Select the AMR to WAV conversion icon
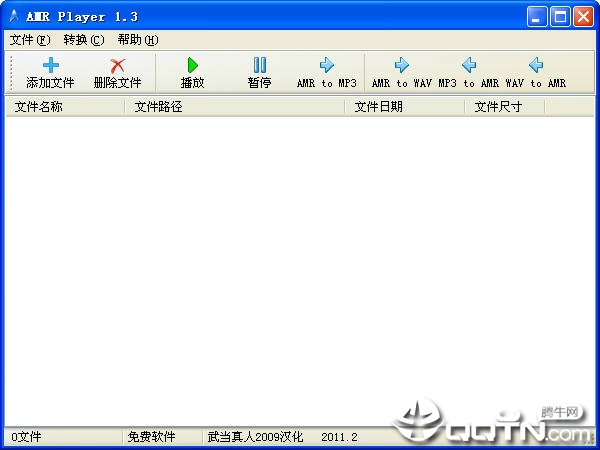This screenshot has height=450, width=600. click(402, 65)
